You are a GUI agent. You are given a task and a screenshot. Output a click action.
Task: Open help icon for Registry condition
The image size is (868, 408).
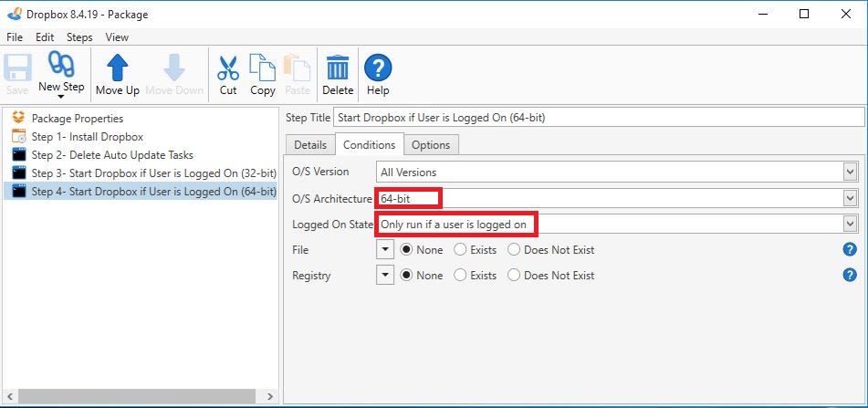[850, 275]
